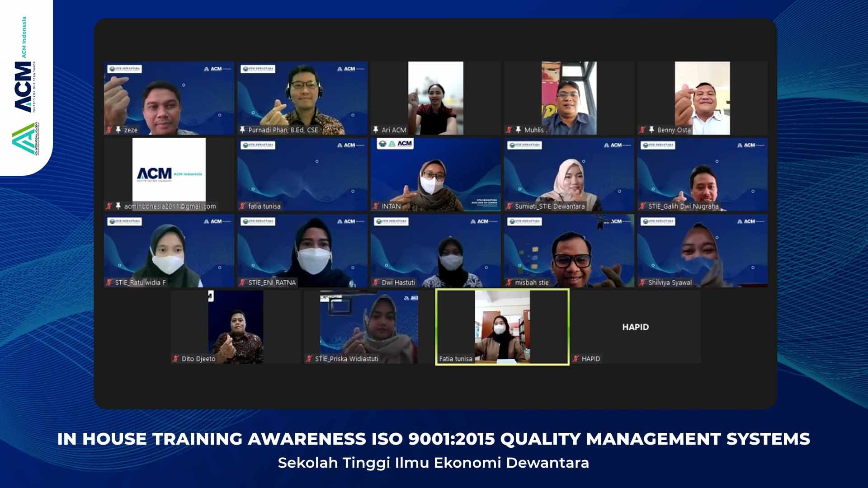Click the muted mic icon on Dito Djeeto's tile
This screenshot has height=488, width=868.
click(175, 359)
